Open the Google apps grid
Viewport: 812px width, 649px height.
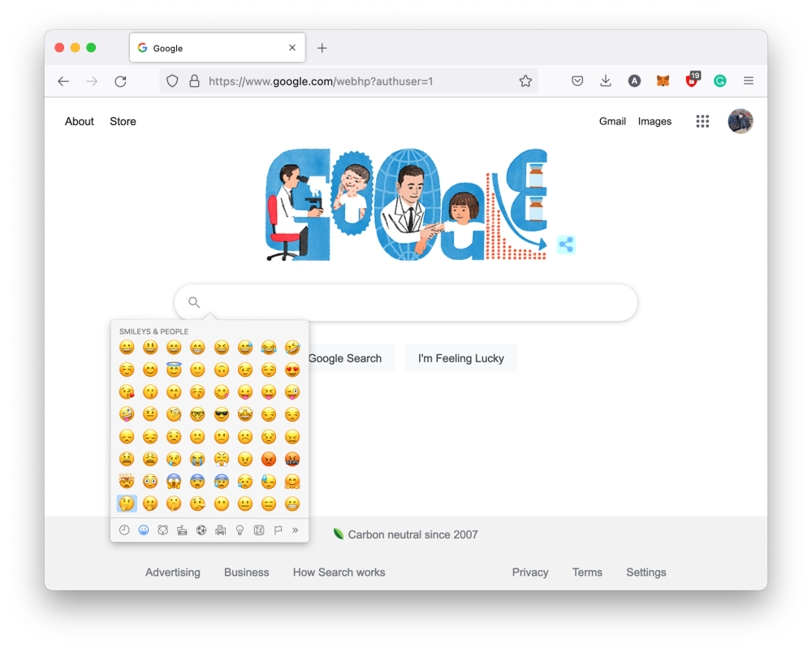pos(702,121)
